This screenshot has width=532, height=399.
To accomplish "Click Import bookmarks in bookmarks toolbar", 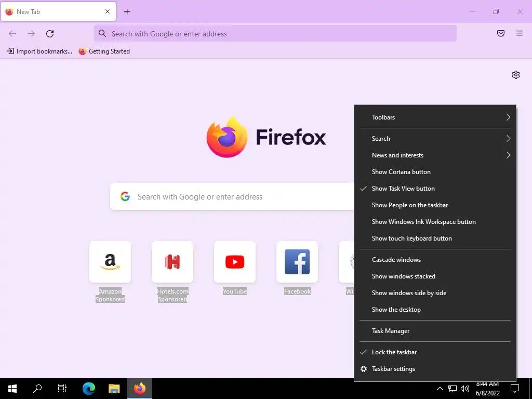I will pos(39,51).
